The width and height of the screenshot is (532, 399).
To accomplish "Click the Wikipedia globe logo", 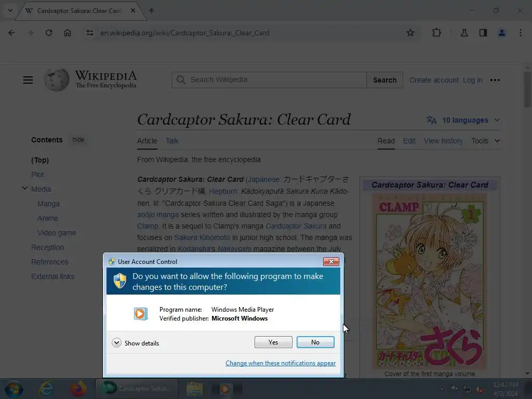I will coord(57,80).
